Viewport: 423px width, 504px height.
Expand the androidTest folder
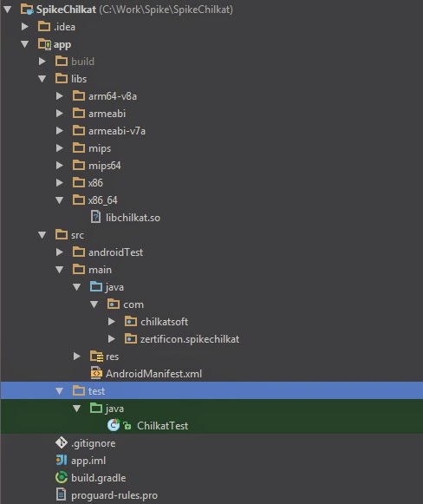pyautogui.click(x=60, y=252)
